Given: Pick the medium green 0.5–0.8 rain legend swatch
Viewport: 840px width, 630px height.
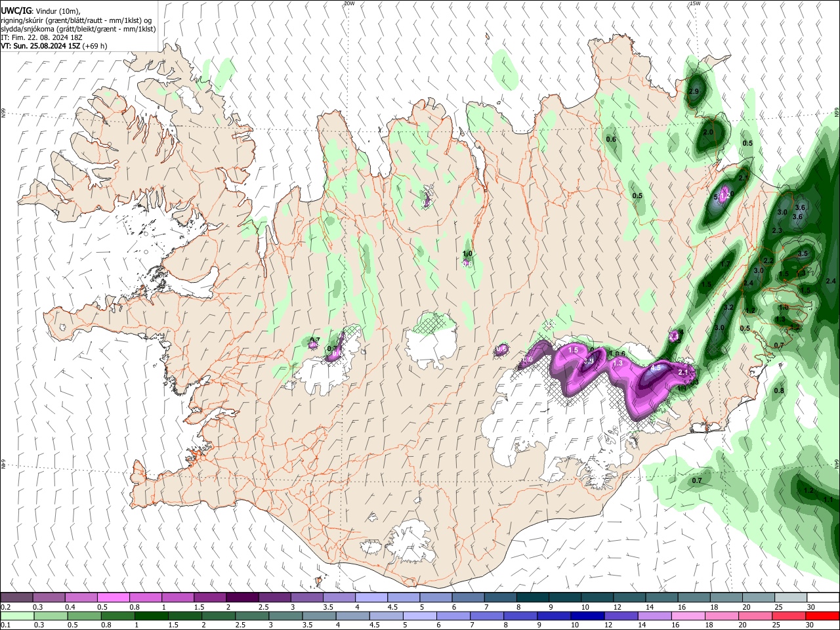Looking at the screenshot, I should [x=85, y=616].
